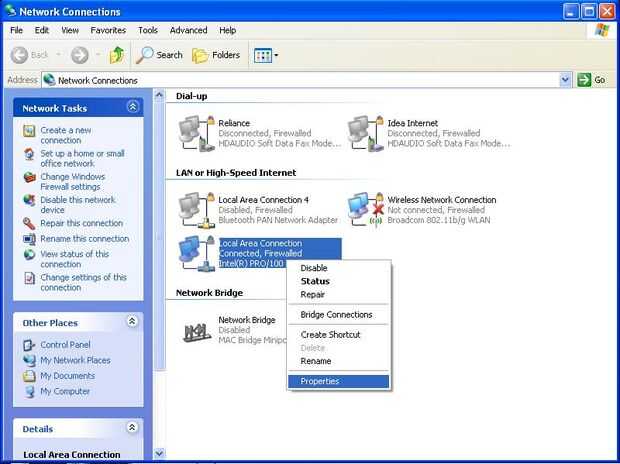Click the Address bar field
Screen dimensions: 620x464
pos(306,80)
